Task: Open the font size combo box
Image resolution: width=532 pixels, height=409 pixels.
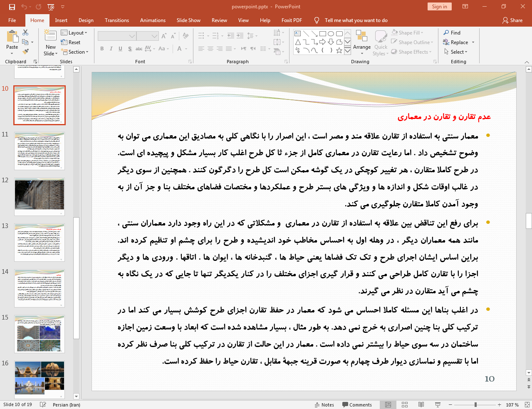Action: click(x=148, y=36)
